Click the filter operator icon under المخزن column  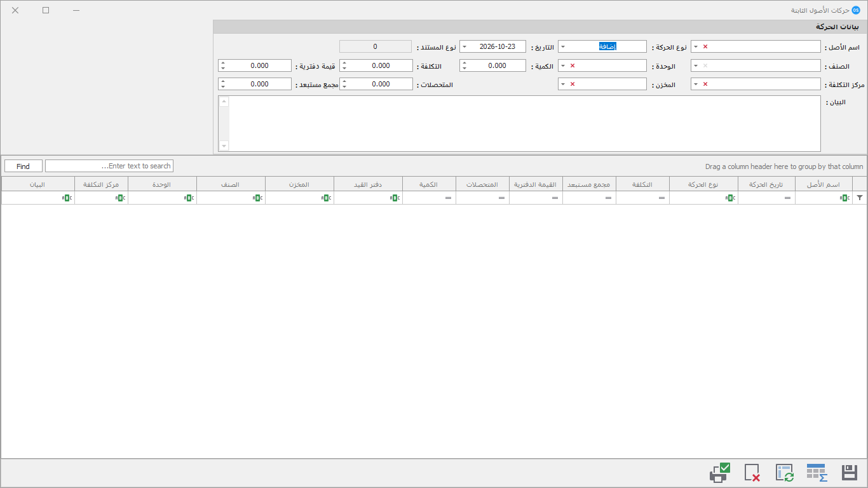click(x=326, y=198)
